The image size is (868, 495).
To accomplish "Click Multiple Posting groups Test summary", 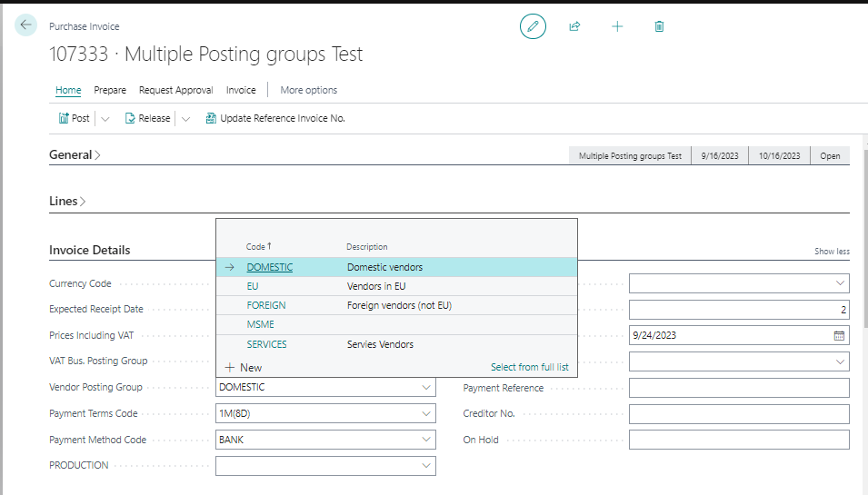I will 630,156.
